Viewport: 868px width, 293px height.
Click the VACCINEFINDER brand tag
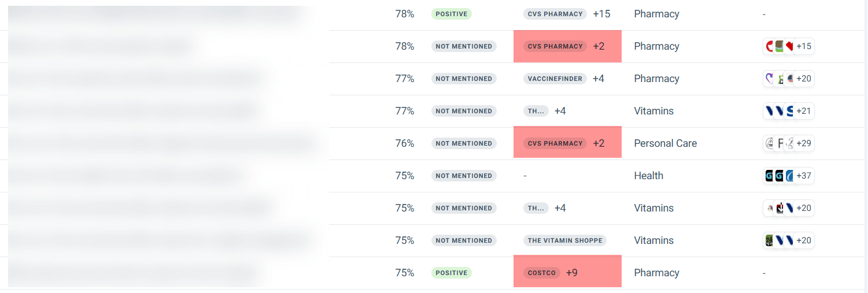coord(555,79)
